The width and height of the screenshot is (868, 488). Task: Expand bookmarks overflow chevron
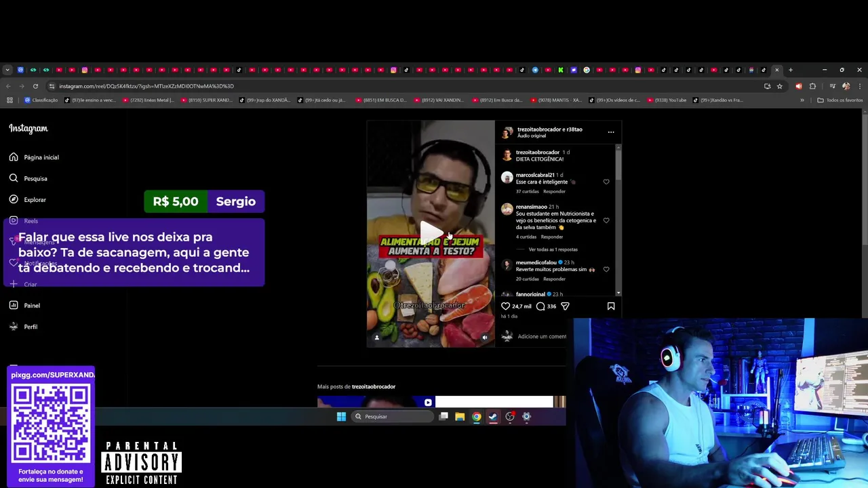pos(802,100)
